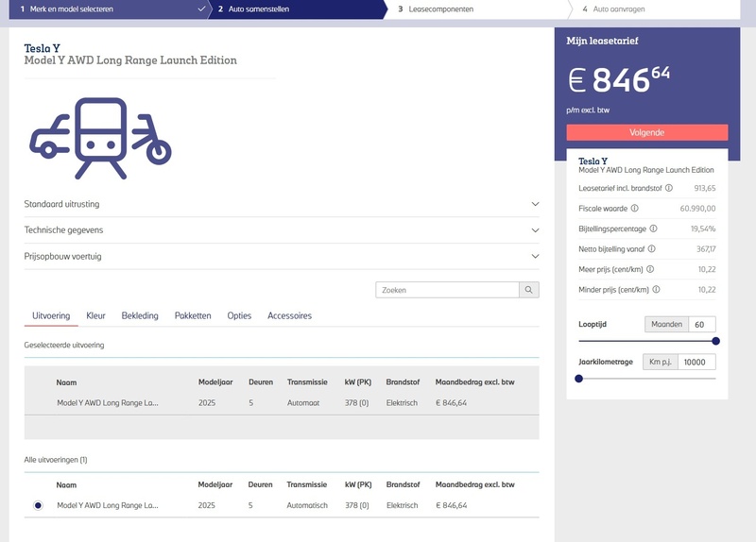The image size is (756, 542).
Task: Click Elektrisch cell in Alle uitvoeringen row
Action: [403, 505]
